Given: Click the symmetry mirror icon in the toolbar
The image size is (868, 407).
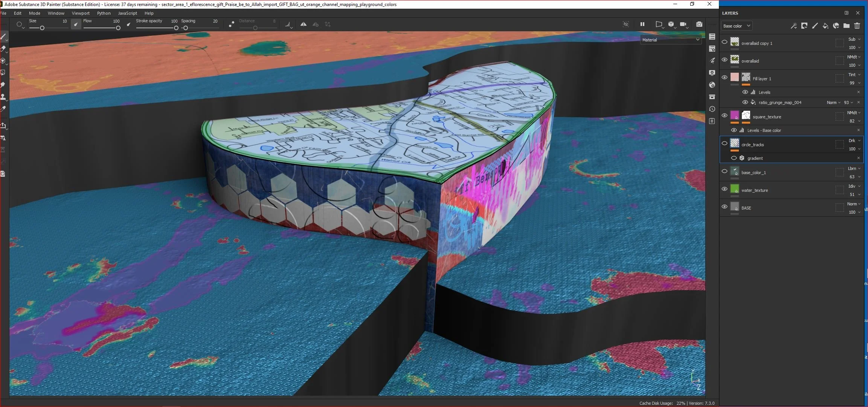Looking at the screenshot, I should click(x=303, y=24).
